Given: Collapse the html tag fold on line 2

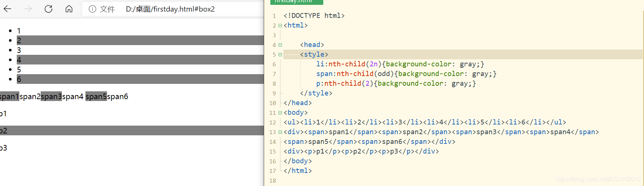Looking at the screenshot, I should click(280, 25).
